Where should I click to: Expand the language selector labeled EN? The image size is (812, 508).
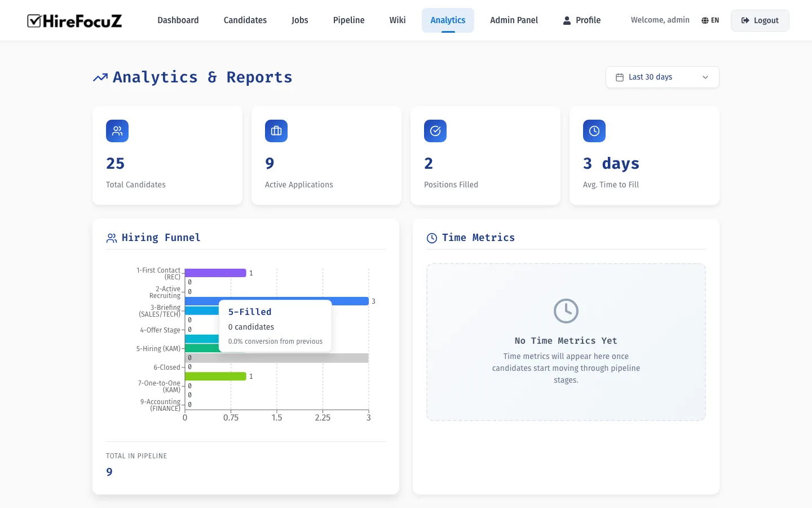coord(710,20)
